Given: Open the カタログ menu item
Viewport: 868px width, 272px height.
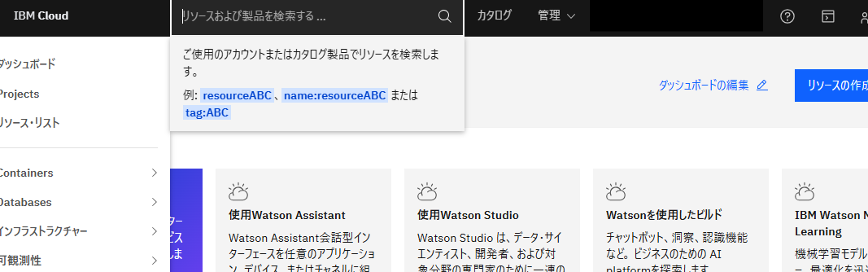Looking at the screenshot, I should coord(494,16).
